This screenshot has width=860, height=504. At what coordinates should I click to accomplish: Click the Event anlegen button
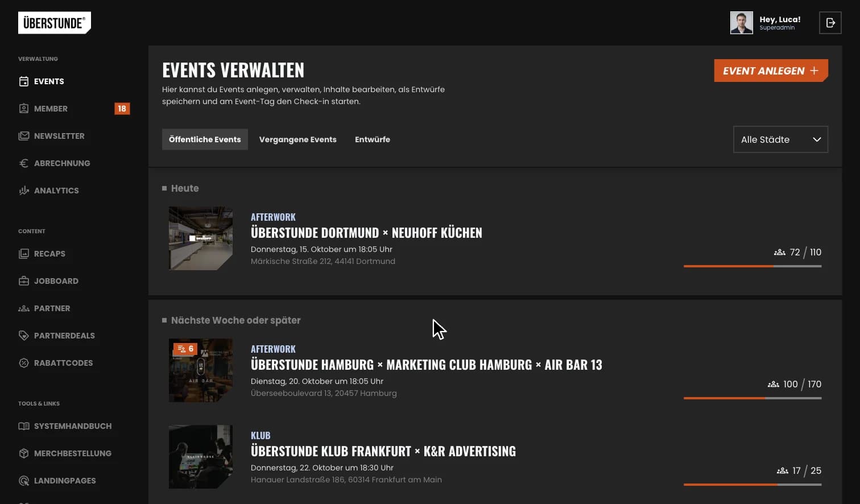pyautogui.click(x=771, y=71)
